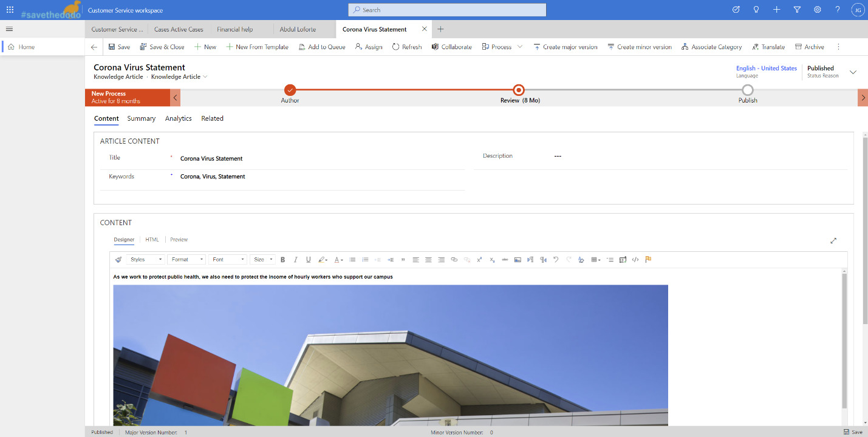This screenshot has width=868, height=437.
Task: Switch editor to HTML view
Action: [x=152, y=240]
